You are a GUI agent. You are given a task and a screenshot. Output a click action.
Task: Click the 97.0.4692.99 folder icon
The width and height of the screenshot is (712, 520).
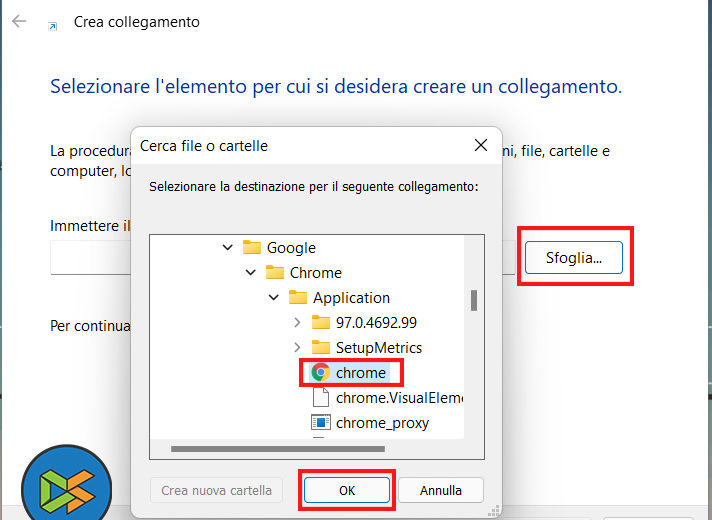[x=321, y=323]
